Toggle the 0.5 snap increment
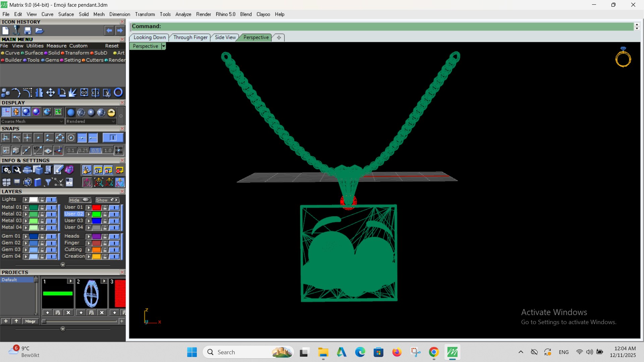This screenshot has height=362, width=644. point(96,150)
